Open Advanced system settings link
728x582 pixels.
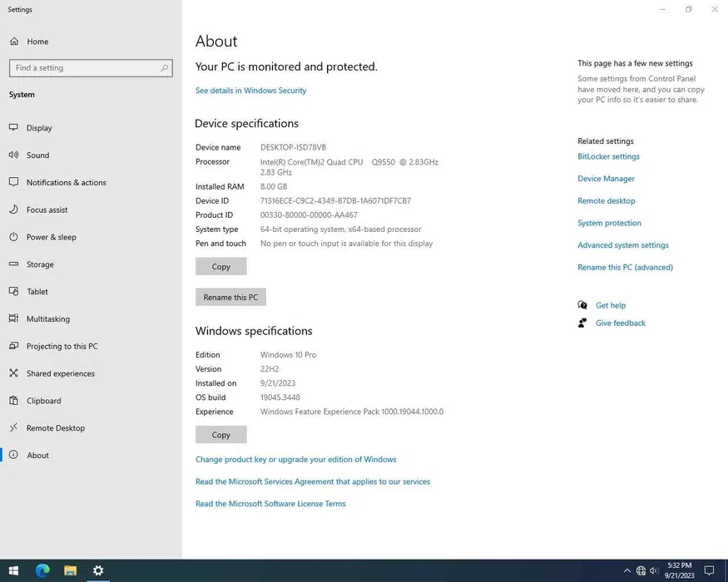(623, 245)
